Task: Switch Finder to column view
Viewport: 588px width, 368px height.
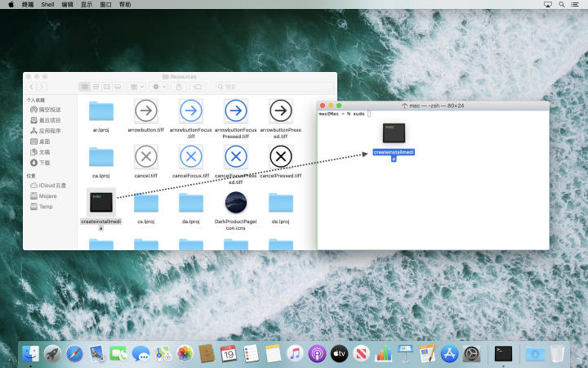Action: 107,87
